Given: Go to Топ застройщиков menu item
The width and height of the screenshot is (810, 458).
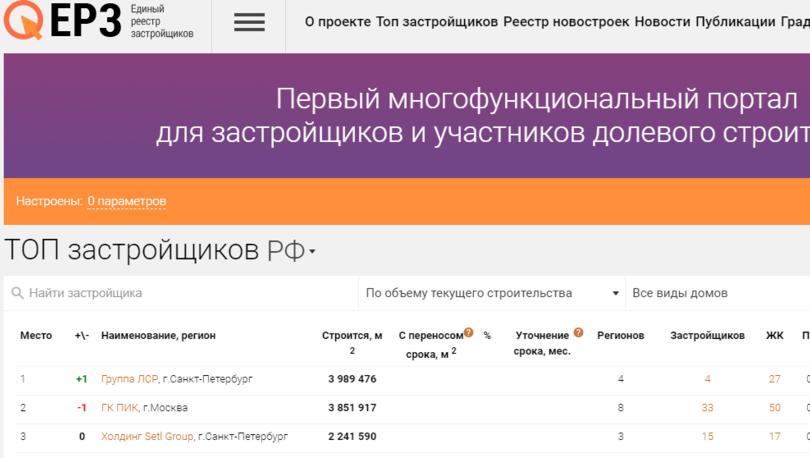Looking at the screenshot, I should coord(437,22).
